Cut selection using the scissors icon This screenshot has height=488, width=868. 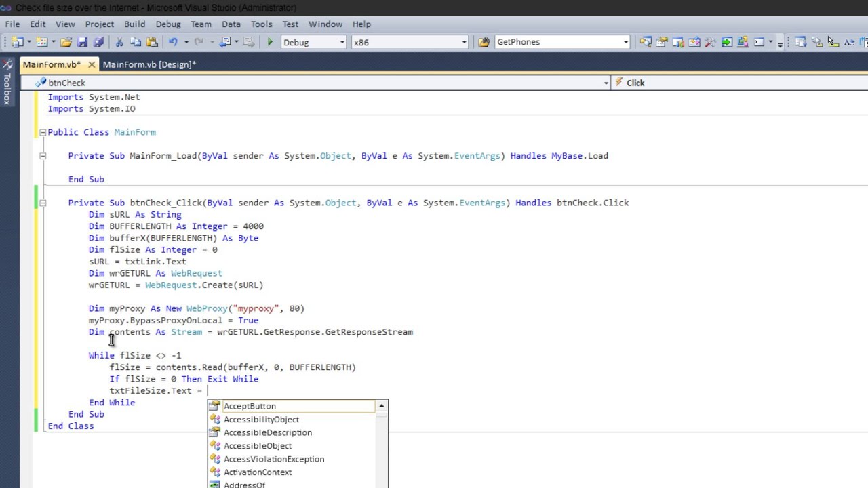(x=119, y=42)
